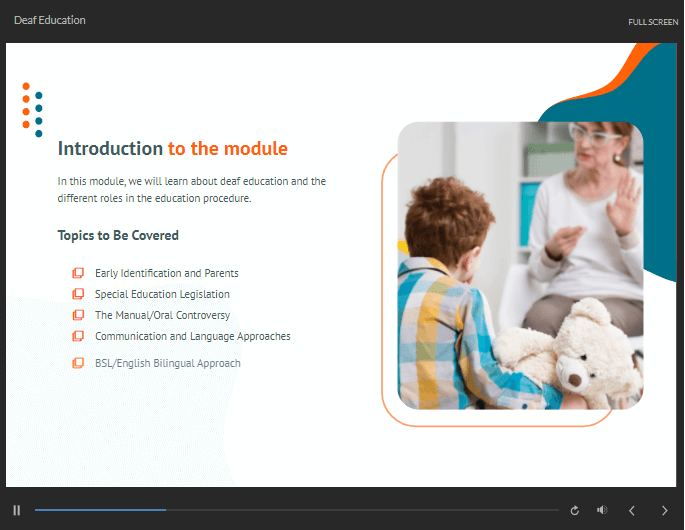Enter FULL SCREEN mode
The image size is (685, 530).
click(x=653, y=21)
